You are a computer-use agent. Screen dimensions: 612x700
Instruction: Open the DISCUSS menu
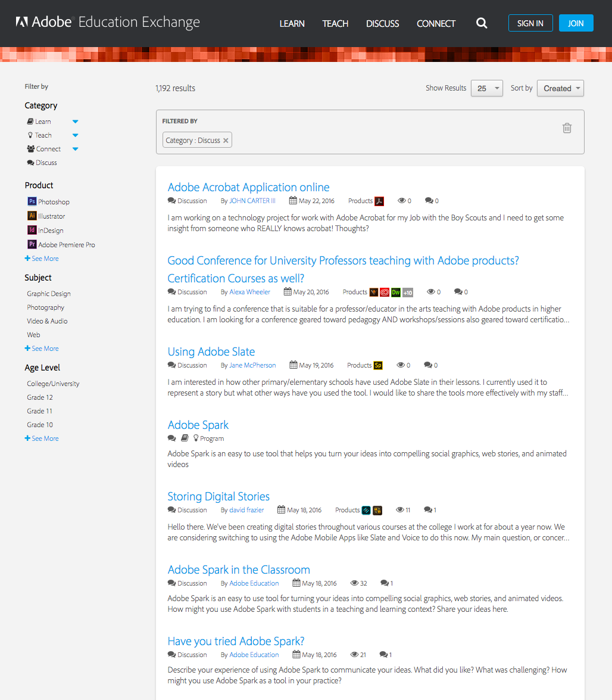[x=383, y=24]
